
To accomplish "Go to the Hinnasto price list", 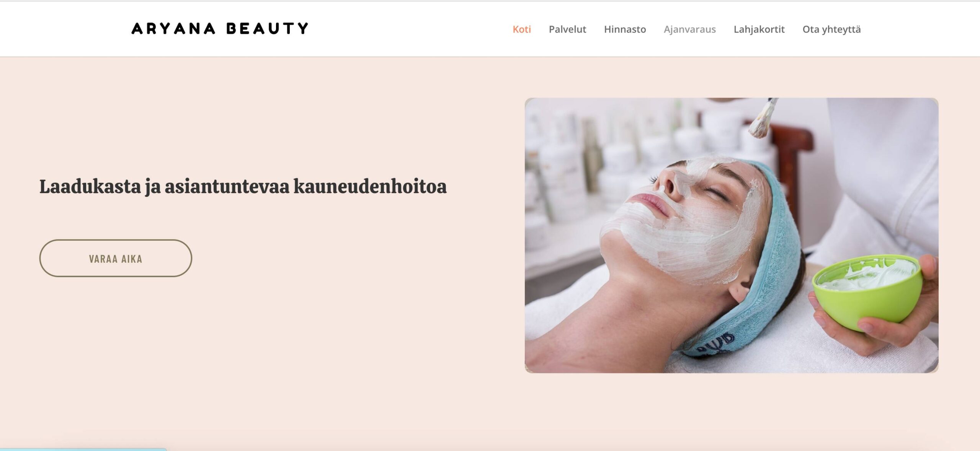I will (x=625, y=29).
